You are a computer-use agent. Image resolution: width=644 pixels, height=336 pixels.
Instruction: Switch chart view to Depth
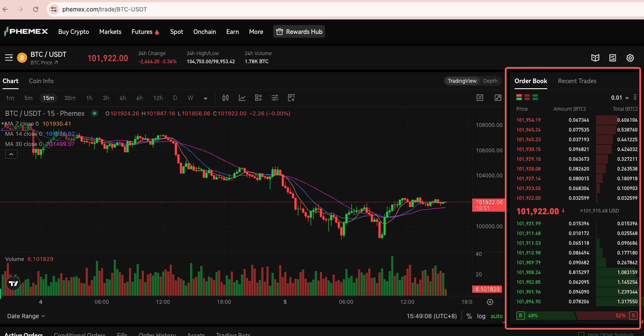(490, 81)
